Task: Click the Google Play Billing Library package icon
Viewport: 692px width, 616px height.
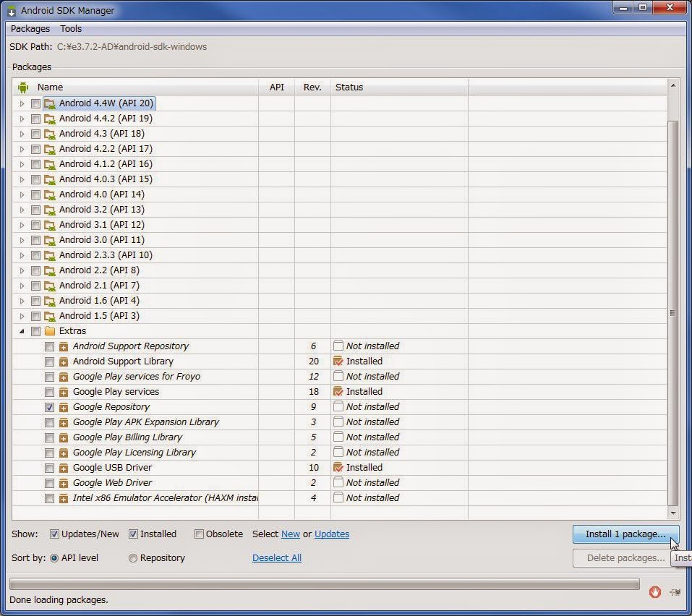Action: coord(64,437)
